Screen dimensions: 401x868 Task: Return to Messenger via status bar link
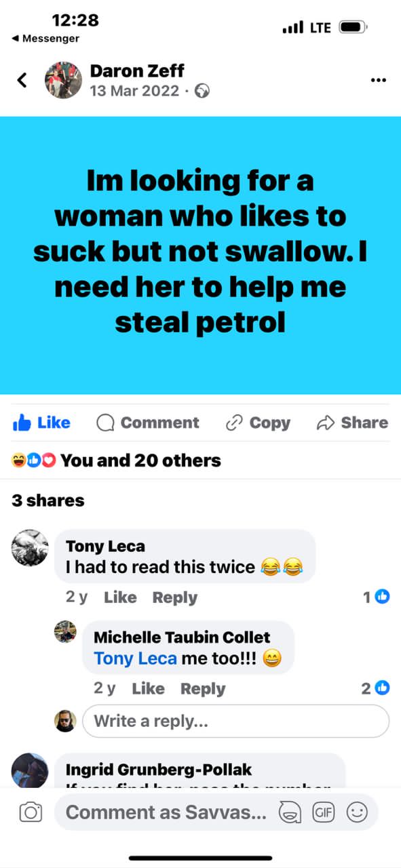click(x=45, y=39)
